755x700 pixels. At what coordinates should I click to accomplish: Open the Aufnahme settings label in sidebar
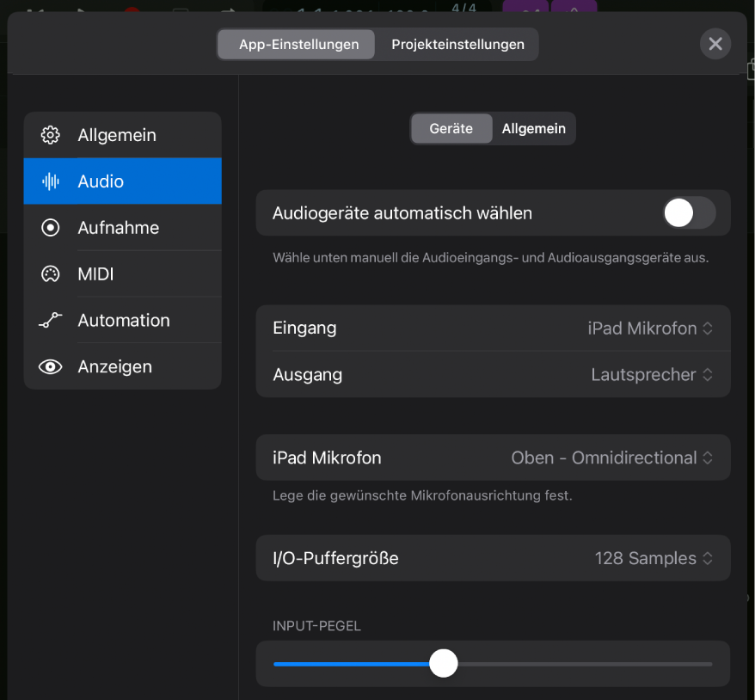tap(119, 228)
